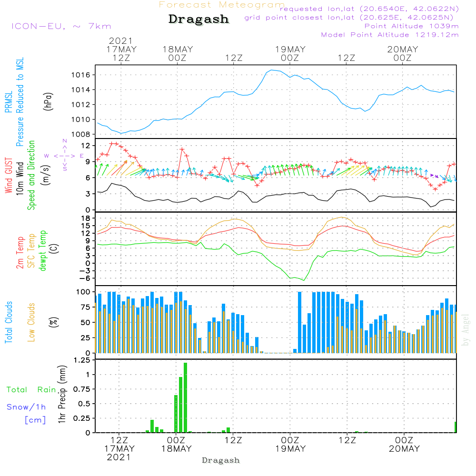Click the (hPa) unit label
This screenshot has width=476, height=476.
coord(48,101)
